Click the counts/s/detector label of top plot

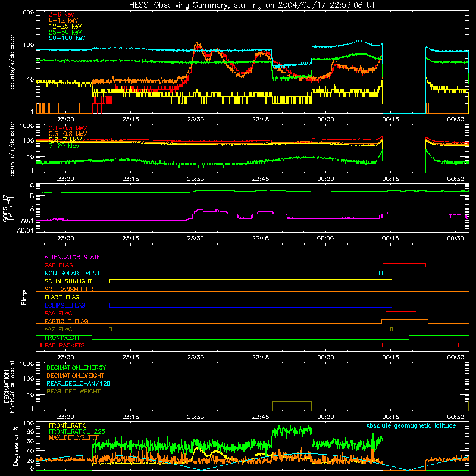(x=12, y=62)
